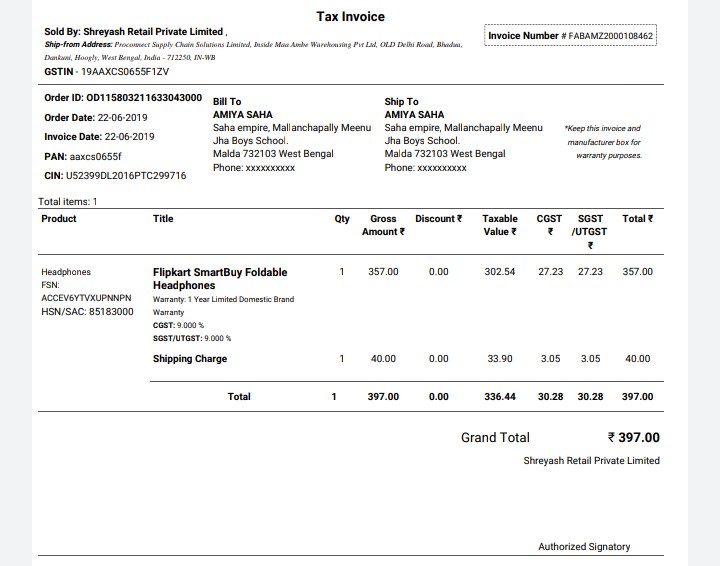Click the Ship To heading

click(401, 102)
